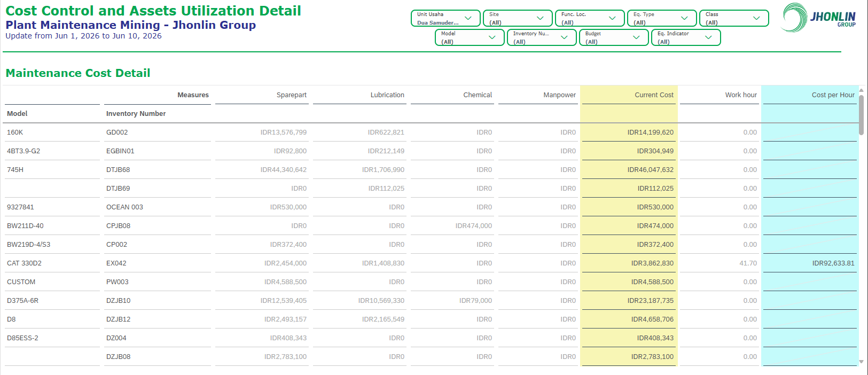This screenshot has width=868, height=375.
Task: Select the 160K model row label
Action: [15, 132]
